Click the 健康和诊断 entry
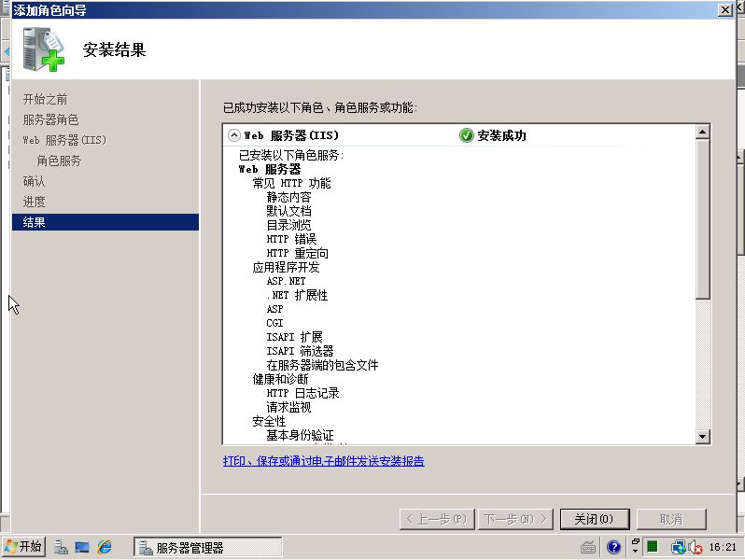 [280, 379]
